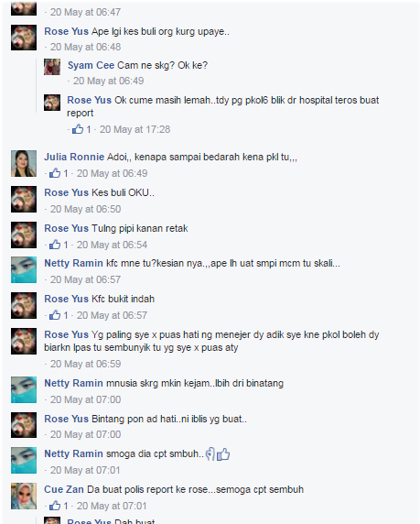
Task: Open Rose Yus avatar beside 'Kes buli OKU'
Action: (x=24, y=199)
